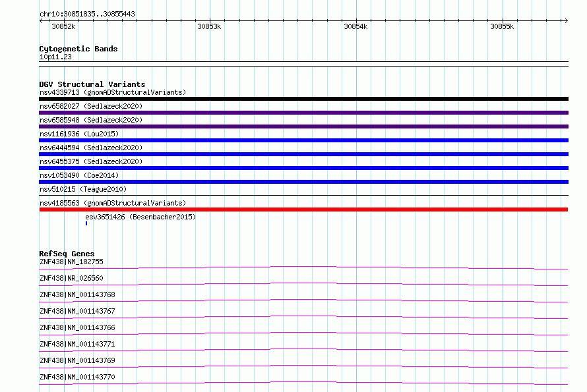This screenshot has width=587, height=392.
Task: Click the purple bar under nsv6582027
Action: click(303, 113)
